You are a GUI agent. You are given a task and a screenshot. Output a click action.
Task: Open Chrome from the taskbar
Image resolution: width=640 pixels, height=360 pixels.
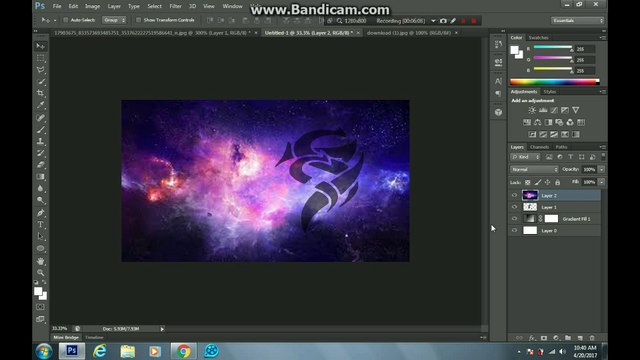(x=184, y=351)
